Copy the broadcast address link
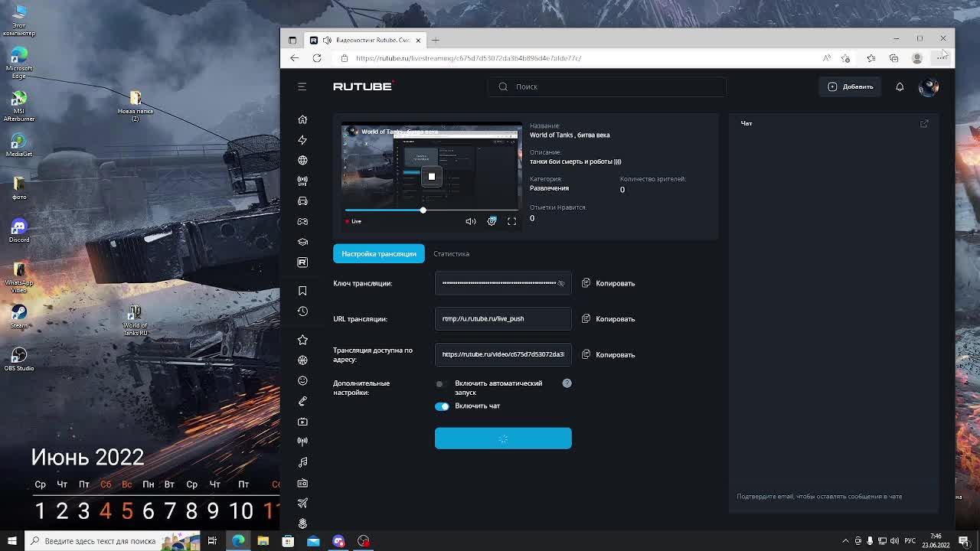 609,354
